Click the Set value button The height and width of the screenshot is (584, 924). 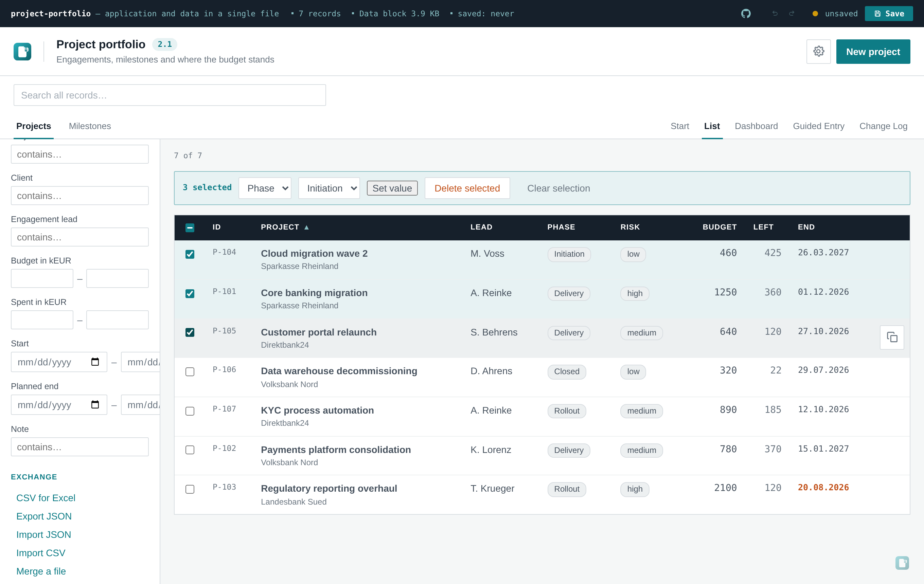(392, 188)
